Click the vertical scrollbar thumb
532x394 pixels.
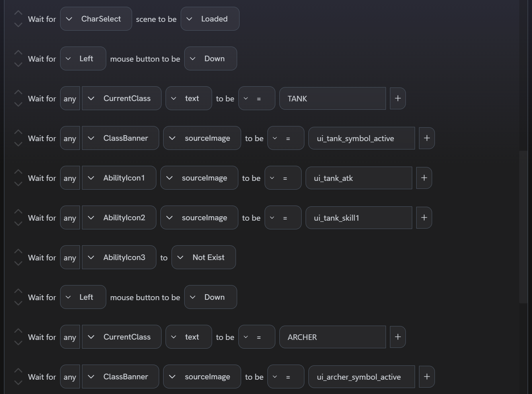click(524, 227)
